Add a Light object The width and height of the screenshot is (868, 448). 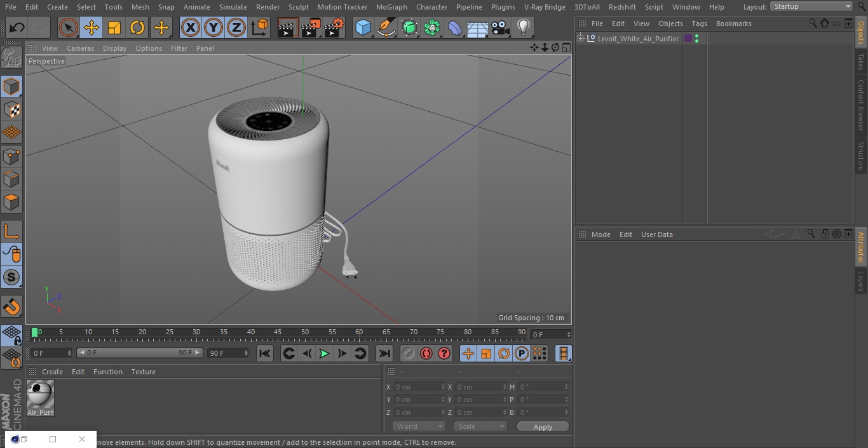click(x=523, y=27)
